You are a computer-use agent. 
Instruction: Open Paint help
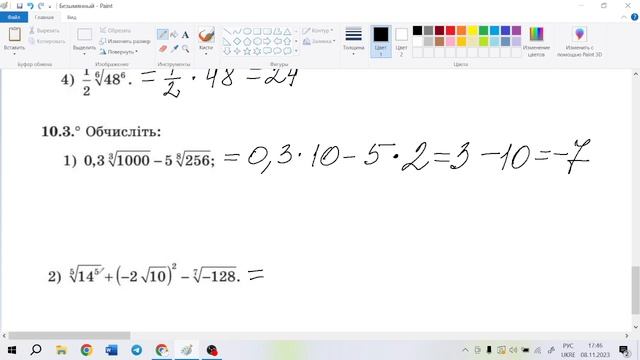point(634,17)
